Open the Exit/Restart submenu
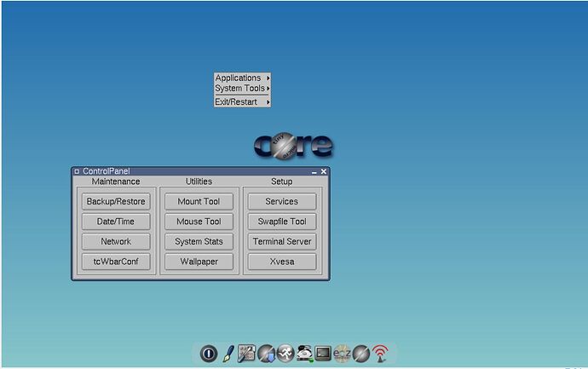Viewport: 588px width, 369px height. 242,101
